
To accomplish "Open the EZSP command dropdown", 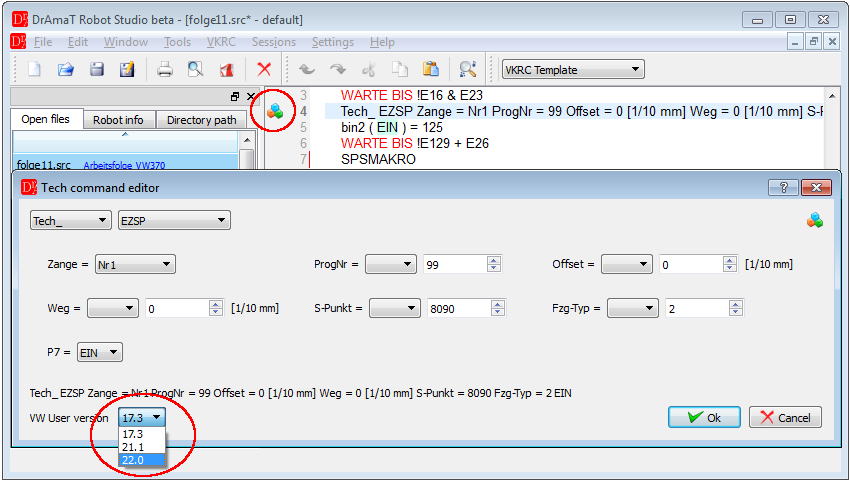I will 174,221.
